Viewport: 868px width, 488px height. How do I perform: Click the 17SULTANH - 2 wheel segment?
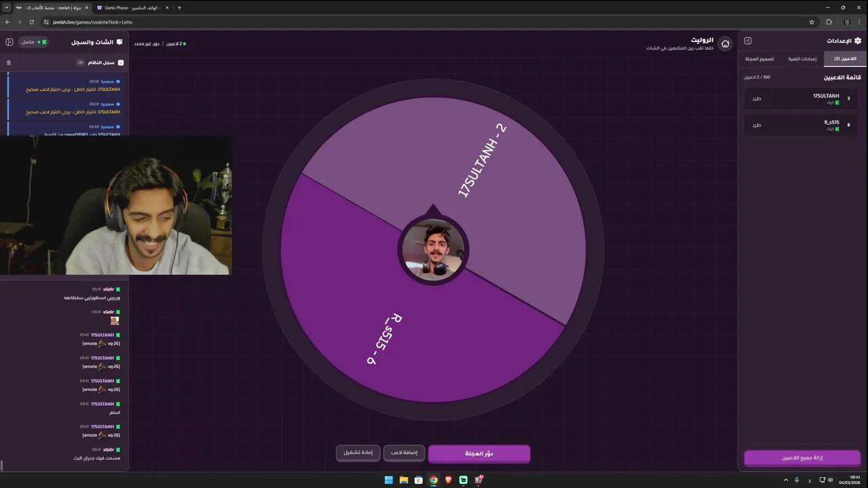point(482,161)
